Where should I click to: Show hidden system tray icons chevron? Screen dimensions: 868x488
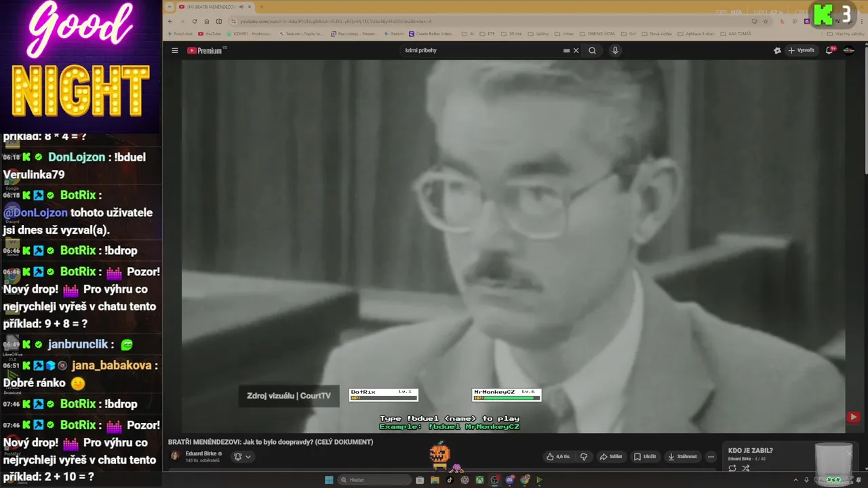pos(796,480)
